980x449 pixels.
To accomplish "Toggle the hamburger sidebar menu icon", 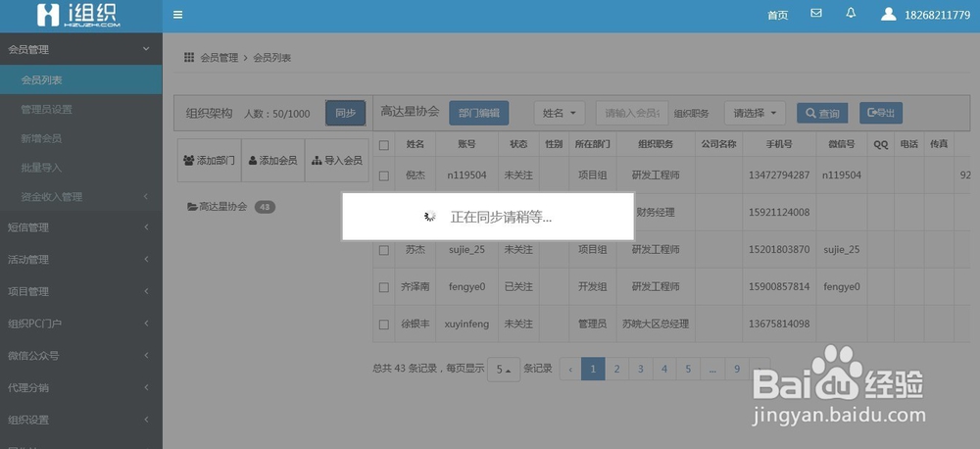I will click(178, 15).
